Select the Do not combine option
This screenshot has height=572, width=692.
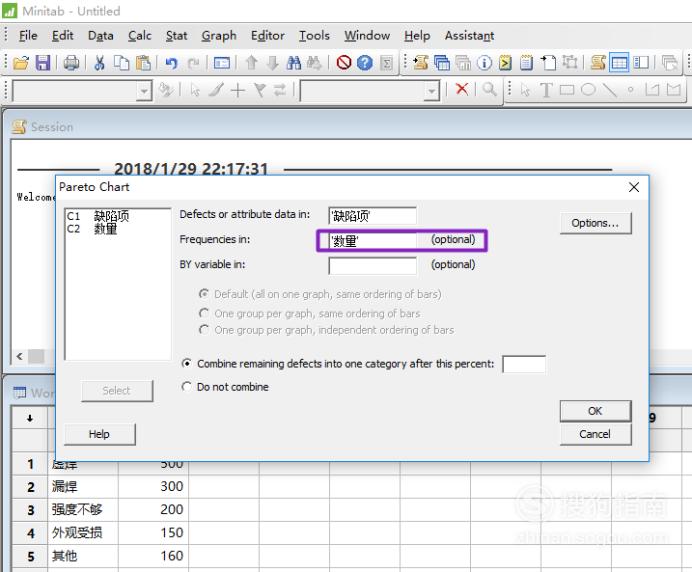(x=187, y=387)
